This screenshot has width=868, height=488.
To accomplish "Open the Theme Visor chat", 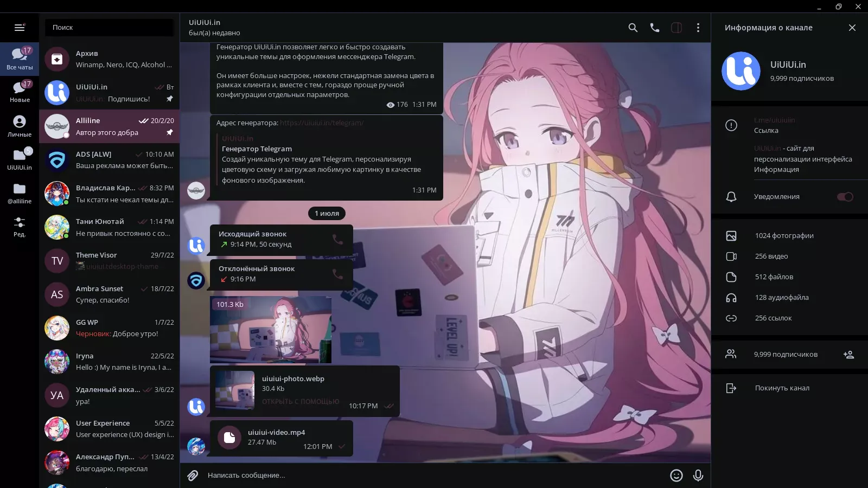I will coord(109,261).
